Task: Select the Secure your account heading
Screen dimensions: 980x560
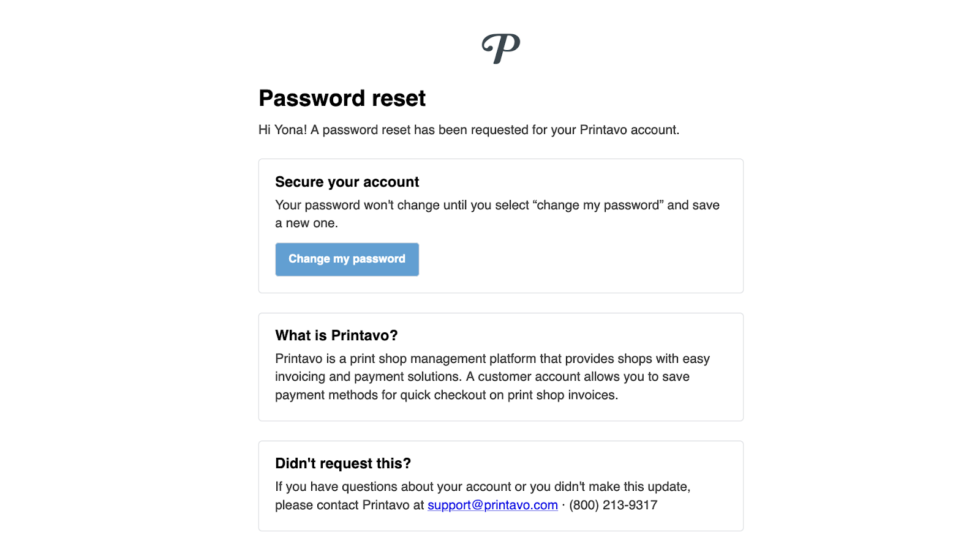Action: 347,182
